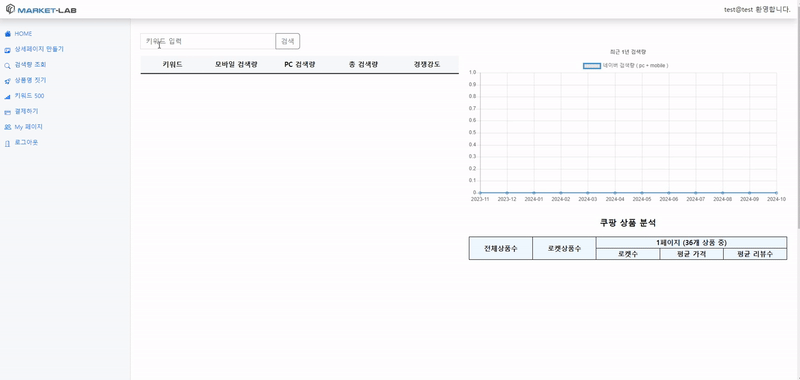Focus the 키워드 입력 search field
This screenshot has width=800, height=380.
(208, 41)
